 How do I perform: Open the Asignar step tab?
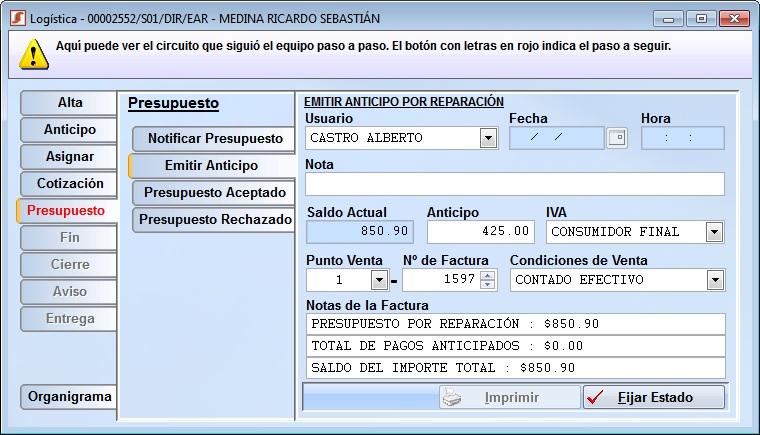click(70, 157)
